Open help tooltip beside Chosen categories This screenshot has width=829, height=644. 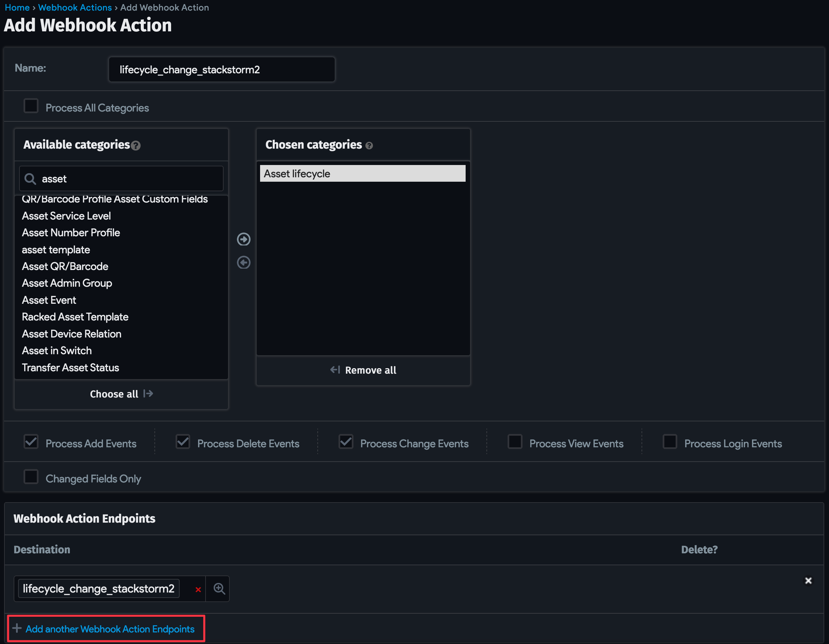[369, 146]
